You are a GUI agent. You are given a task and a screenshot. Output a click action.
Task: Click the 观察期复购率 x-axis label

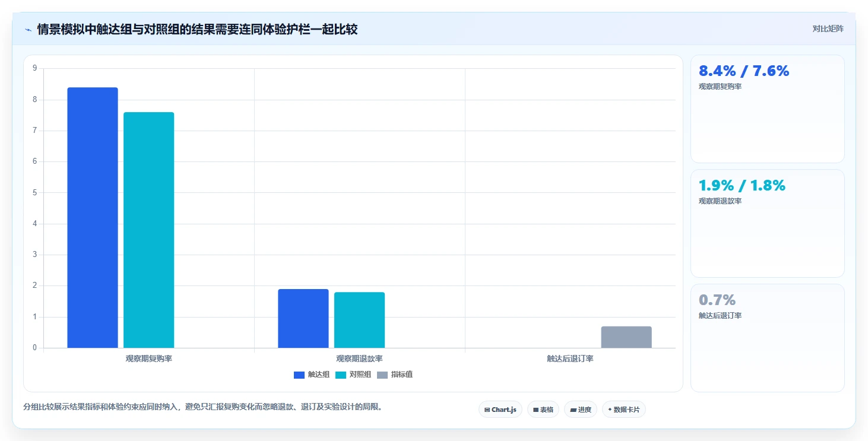(149, 359)
